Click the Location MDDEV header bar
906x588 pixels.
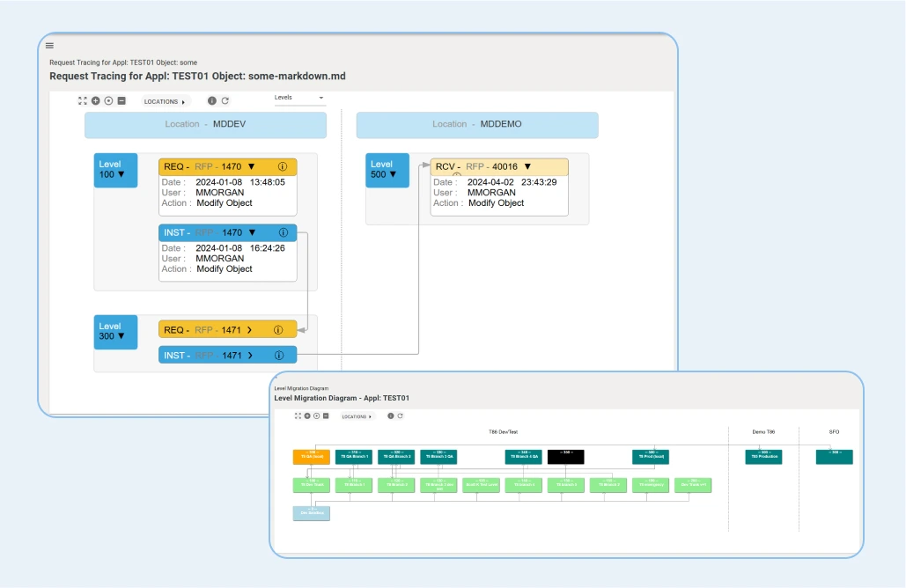pos(205,125)
